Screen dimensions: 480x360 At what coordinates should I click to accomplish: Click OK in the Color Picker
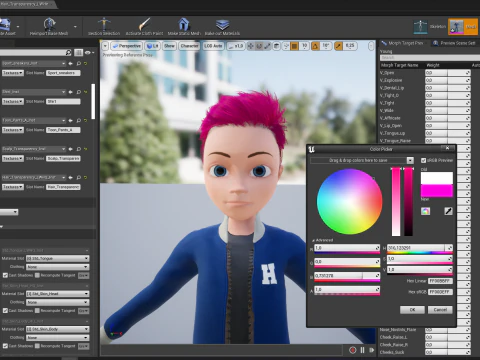(x=412, y=310)
